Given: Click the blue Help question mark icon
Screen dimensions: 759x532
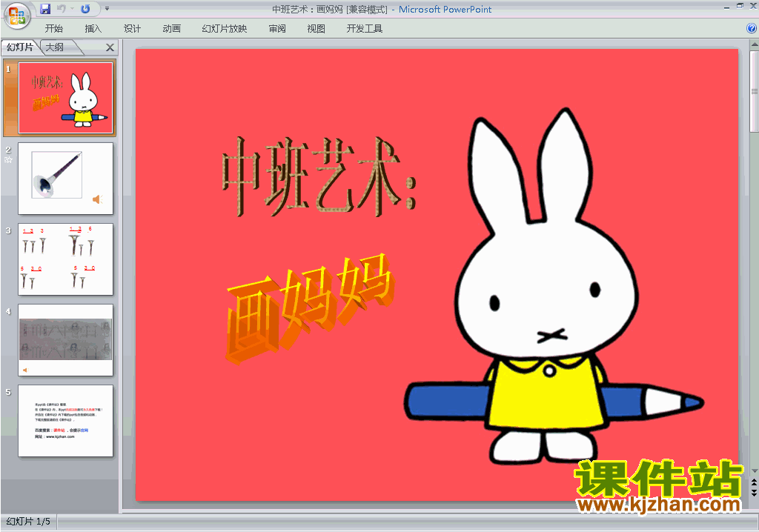Looking at the screenshot, I should [752, 29].
